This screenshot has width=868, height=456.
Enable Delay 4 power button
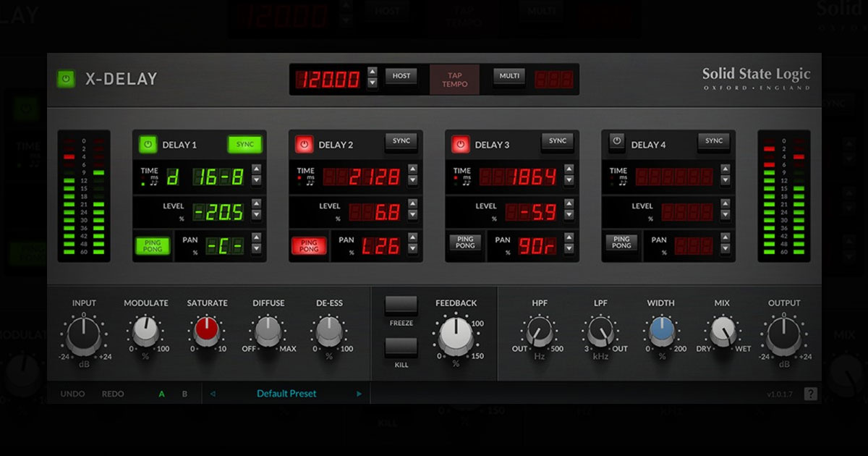pyautogui.click(x=616, y=142)
